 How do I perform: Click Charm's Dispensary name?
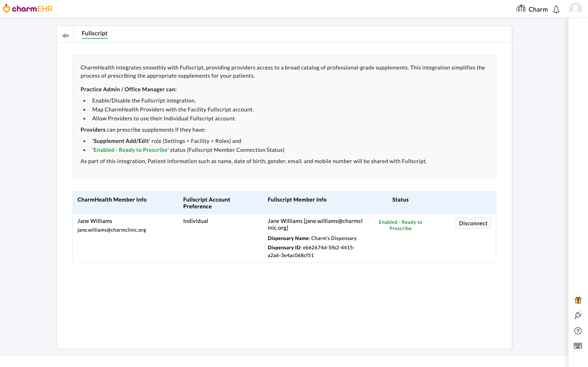click(x=334, y=238)
